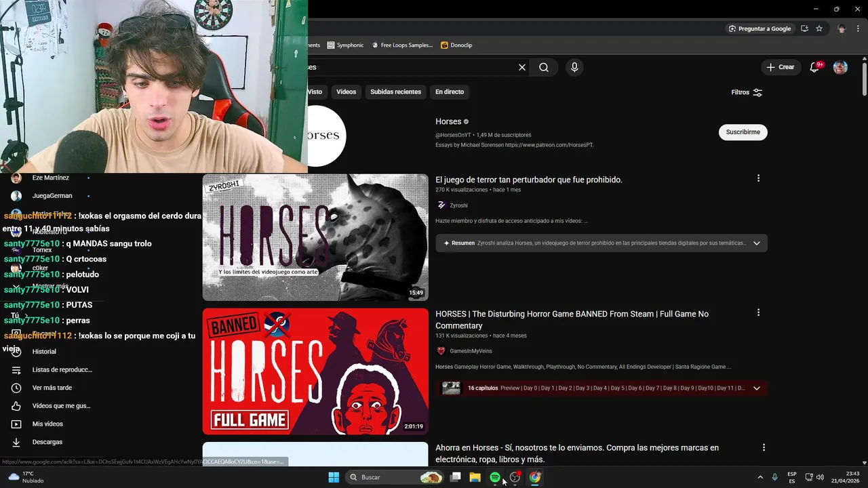This screenshot has width=868, height=488.
Task: Open the Zyroshi Horses video thumbnail
Action: 315,237
